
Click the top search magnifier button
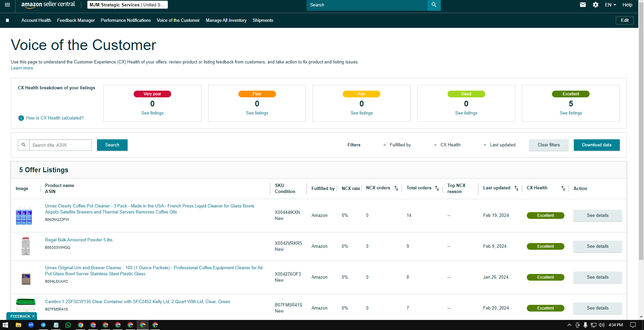434,5
